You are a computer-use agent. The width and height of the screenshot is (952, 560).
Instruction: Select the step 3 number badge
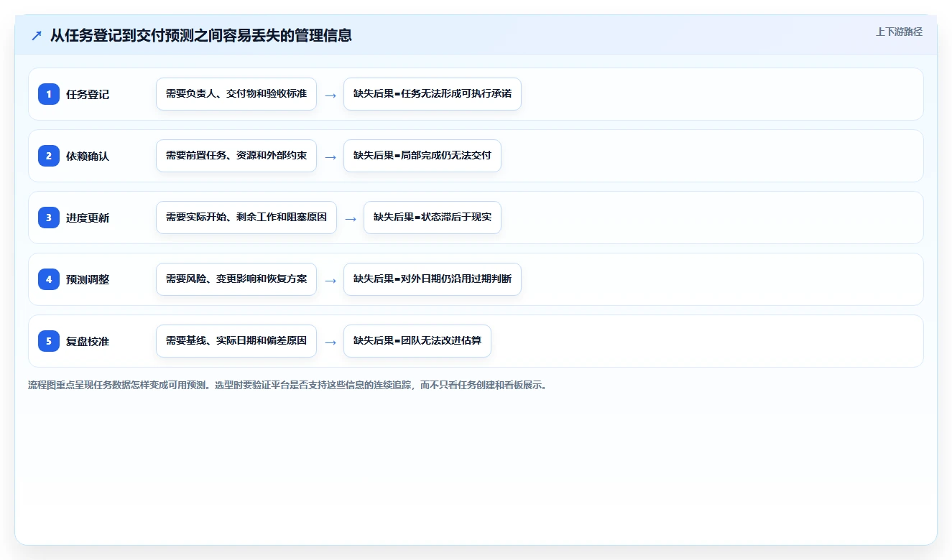[x=49, y=218]
